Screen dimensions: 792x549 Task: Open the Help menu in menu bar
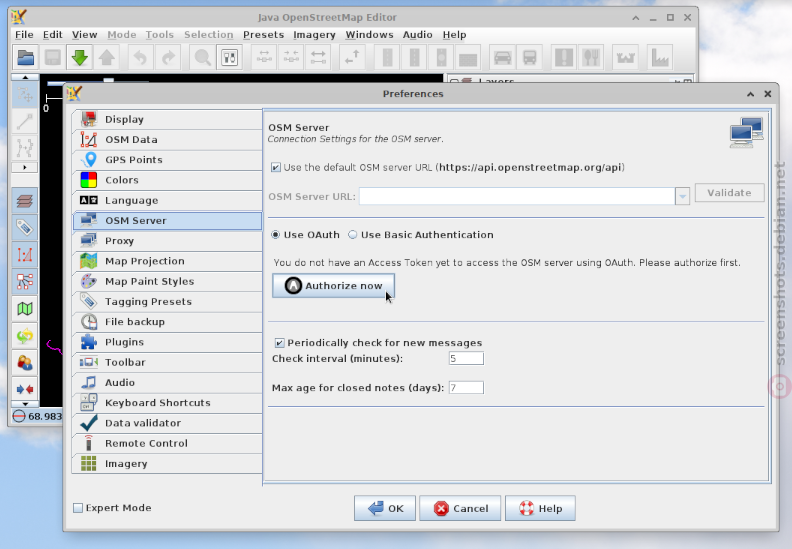point(455,35)
